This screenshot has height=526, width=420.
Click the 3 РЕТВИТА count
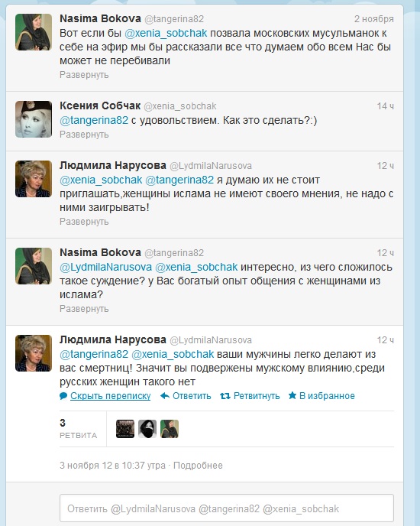click(79, 429)
